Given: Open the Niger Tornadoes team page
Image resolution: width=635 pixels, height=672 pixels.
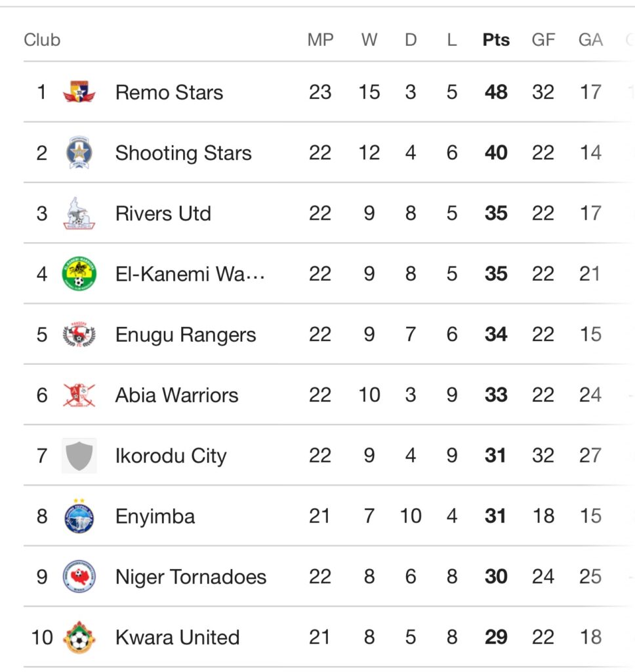Looking at the screenshot, I should point(191,577).
